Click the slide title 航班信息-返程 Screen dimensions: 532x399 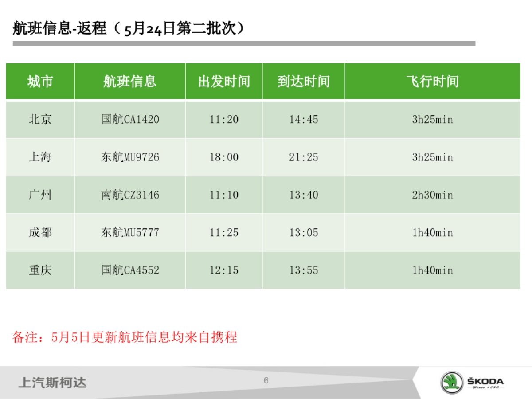(128, 27)
